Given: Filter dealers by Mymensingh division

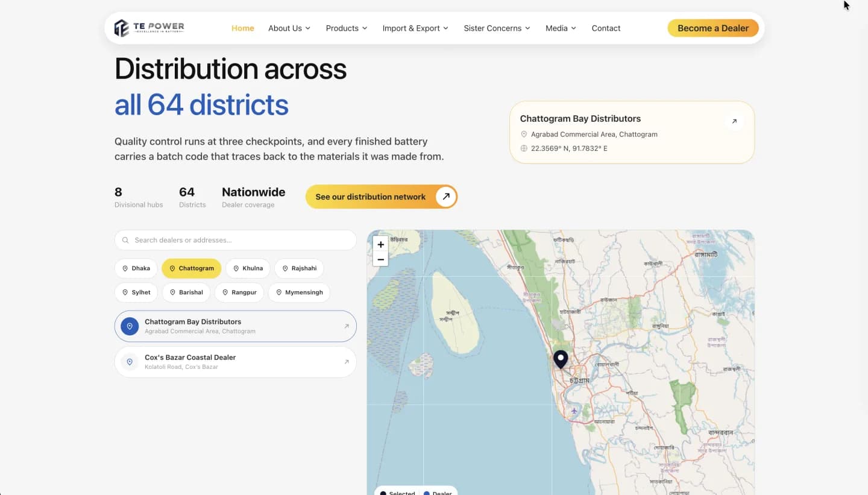Looking at the screenshot, I should coord(299,292).
